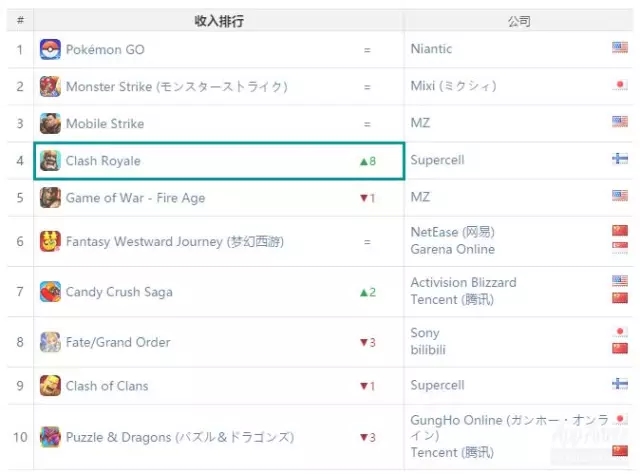Open the Clash Royale app icon
Viewport: 640px width, 474px height.
[50, 161]
